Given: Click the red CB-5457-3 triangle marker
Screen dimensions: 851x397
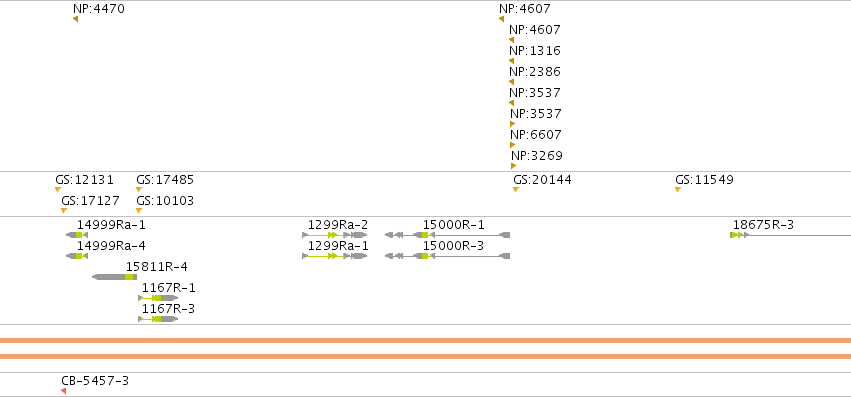Looking at the screenshot, I should point(63,391).
